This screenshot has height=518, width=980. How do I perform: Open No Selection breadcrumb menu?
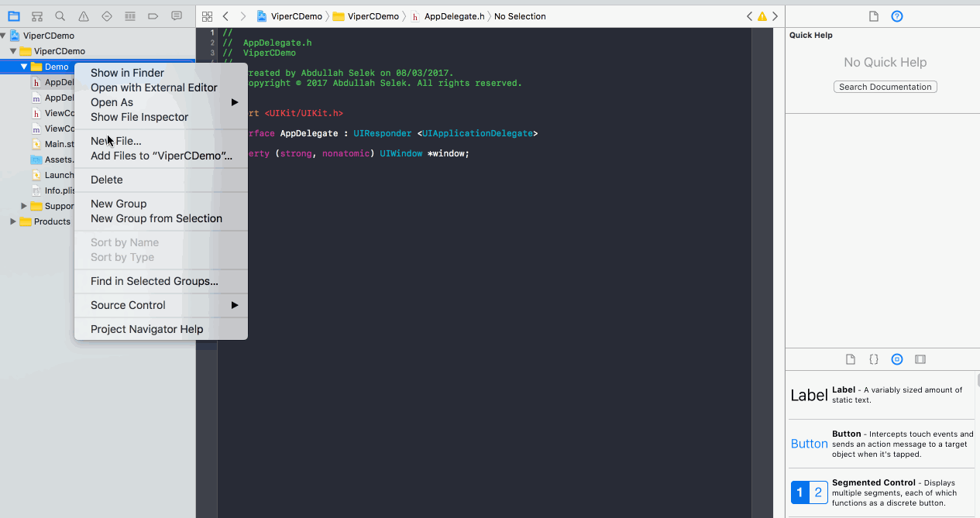[520, 16]
